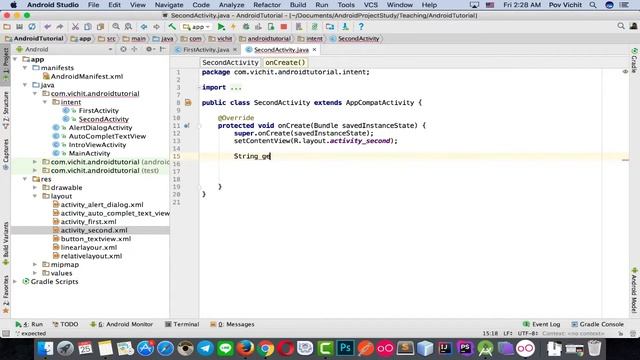The image size is (640, 360).
Task: Expand Gradle Scripts node
Action: pyautogui.click(x=16, y=282)
